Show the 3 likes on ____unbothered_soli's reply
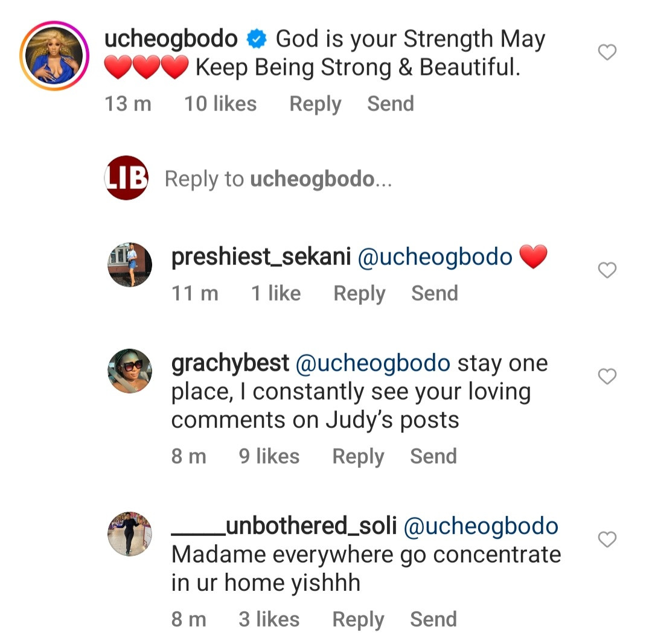Image resolution: width=652 pixels, height=644 pixels. coord(269,619)
